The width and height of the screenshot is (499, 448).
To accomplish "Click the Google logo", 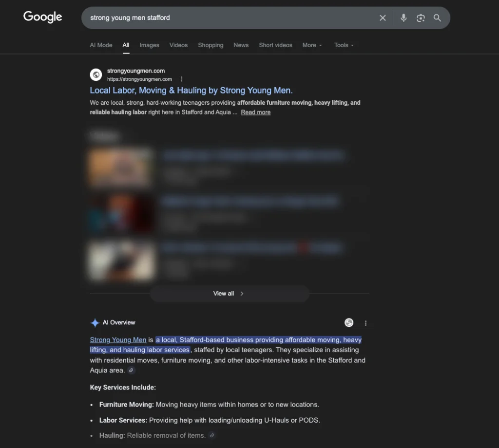I will 43,17.
